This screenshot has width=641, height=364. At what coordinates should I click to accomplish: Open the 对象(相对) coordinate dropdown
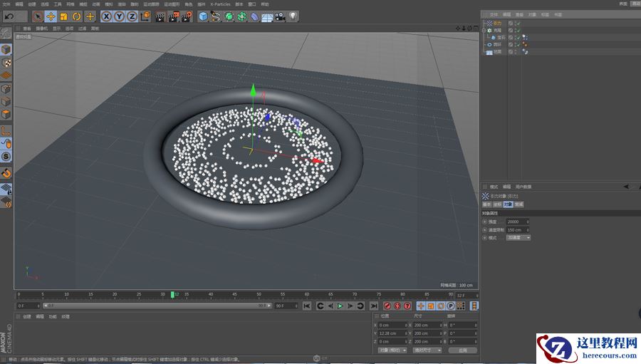[x=392, y=350]
